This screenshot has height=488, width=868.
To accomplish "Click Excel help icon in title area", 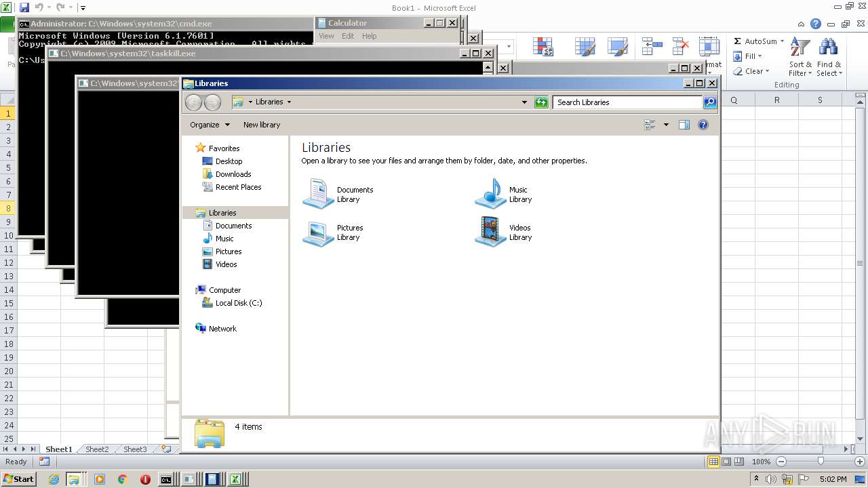I will (816, 24).
